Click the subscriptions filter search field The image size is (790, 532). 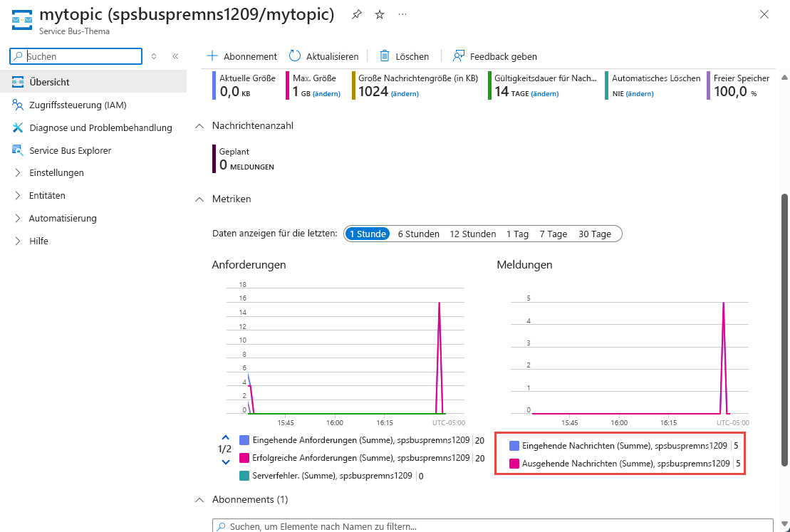pos(493,526)
